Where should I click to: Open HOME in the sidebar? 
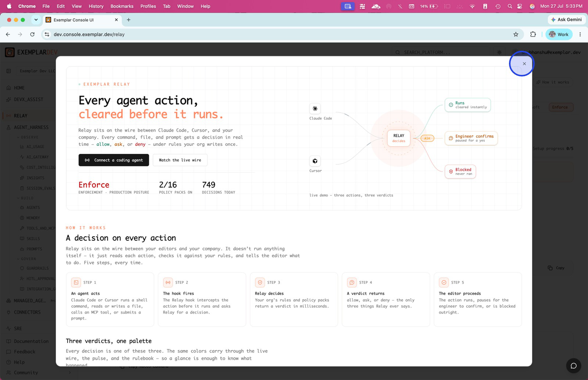(x=19, y=88)
